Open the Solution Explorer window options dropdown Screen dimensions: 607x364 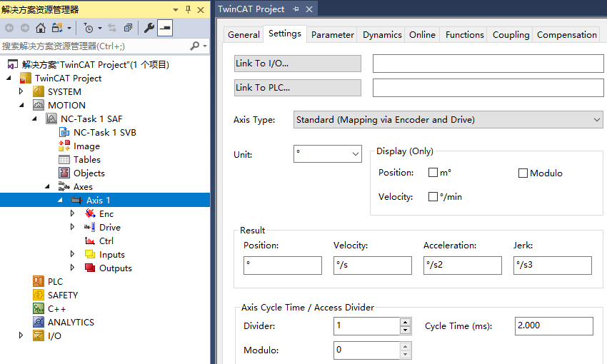click(x=176, y=10)
